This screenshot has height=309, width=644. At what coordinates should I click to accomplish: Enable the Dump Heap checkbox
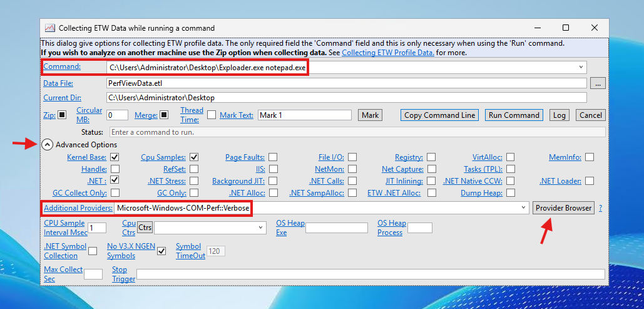tap(511, 193)
